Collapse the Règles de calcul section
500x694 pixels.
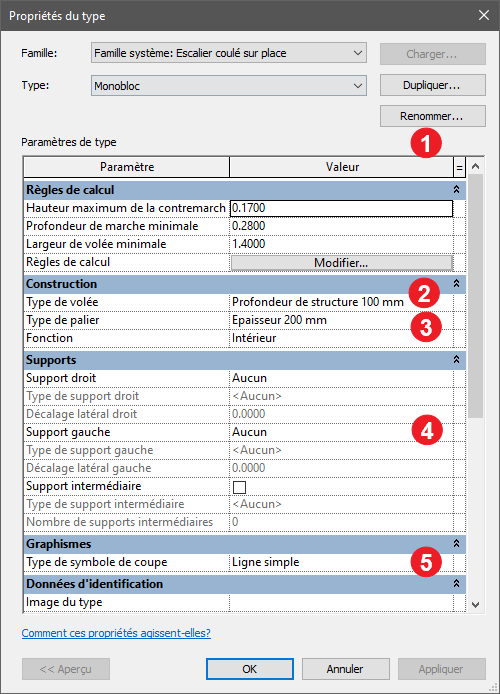tap(456, 190)
